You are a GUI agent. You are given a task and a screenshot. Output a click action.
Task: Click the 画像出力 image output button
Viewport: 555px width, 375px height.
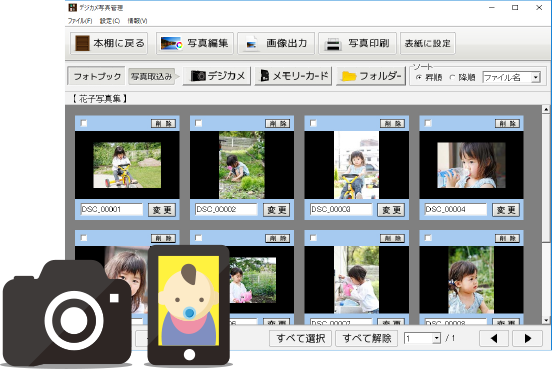click(276, 43)
